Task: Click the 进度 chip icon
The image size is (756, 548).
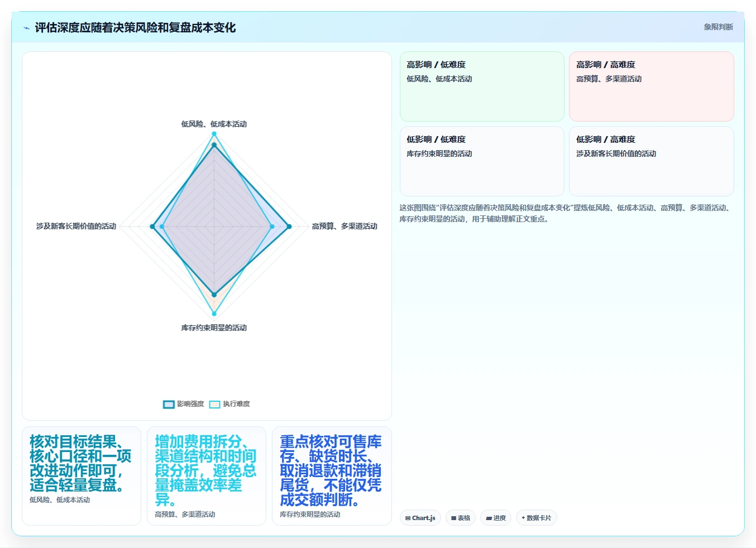Action: 489,518
